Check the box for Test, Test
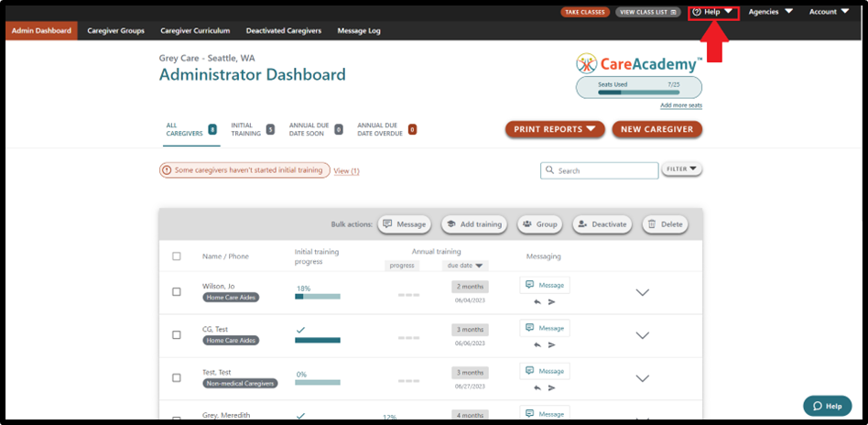868x425 pixels. pyautogui.click(x=177, y=378)
